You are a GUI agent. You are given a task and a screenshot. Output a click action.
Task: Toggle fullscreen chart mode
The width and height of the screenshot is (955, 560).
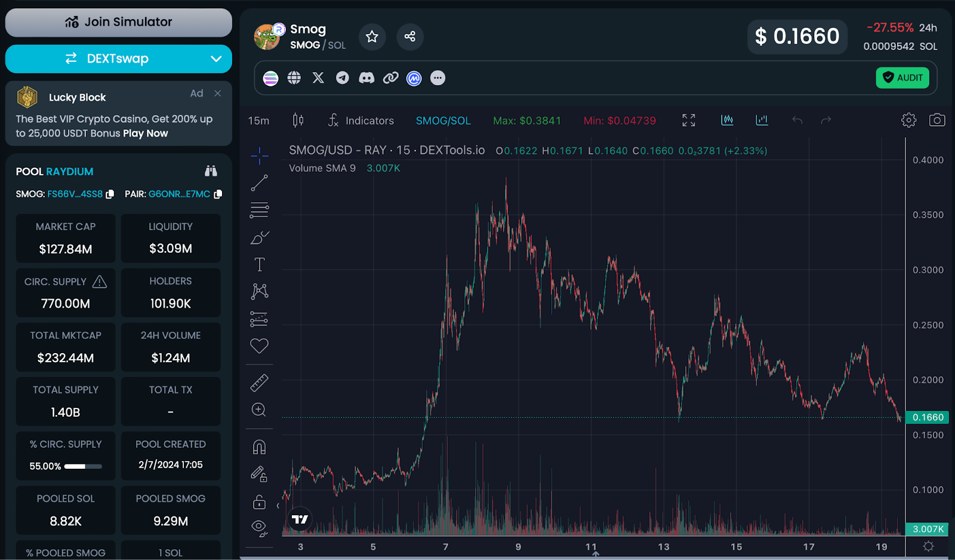tap(689, 120)
